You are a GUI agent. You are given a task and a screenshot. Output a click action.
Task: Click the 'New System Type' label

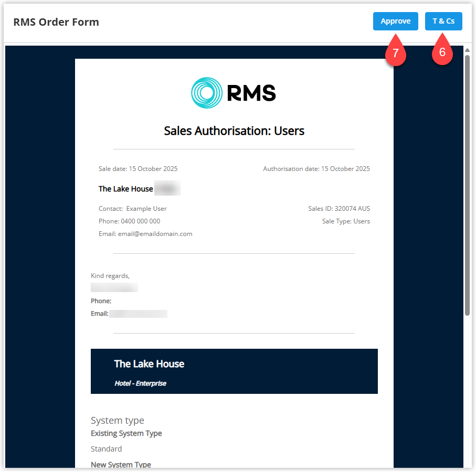(121, 465)
